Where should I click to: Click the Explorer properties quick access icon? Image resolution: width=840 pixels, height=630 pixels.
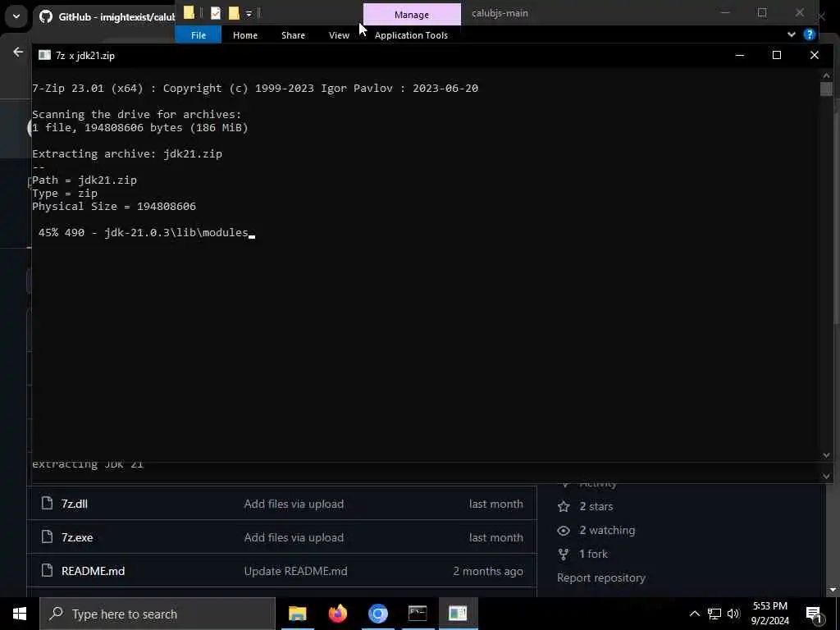[x=216, y=13]
